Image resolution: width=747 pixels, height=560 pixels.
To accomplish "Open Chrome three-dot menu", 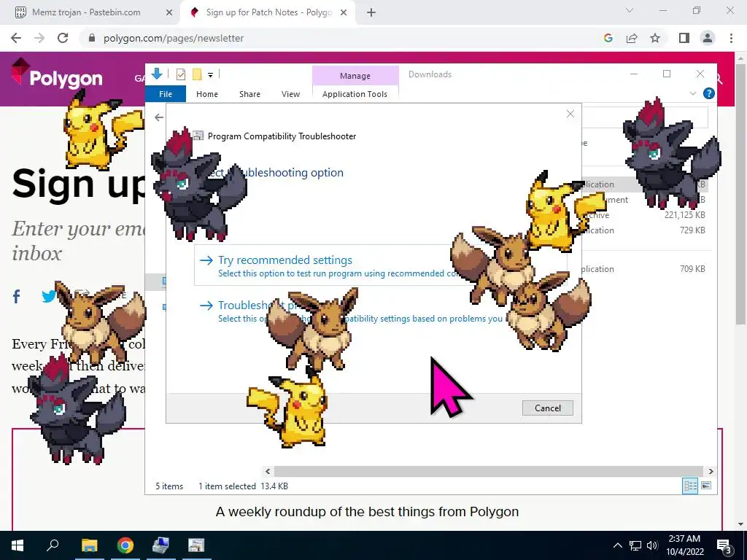I will (x=731, y=38).
